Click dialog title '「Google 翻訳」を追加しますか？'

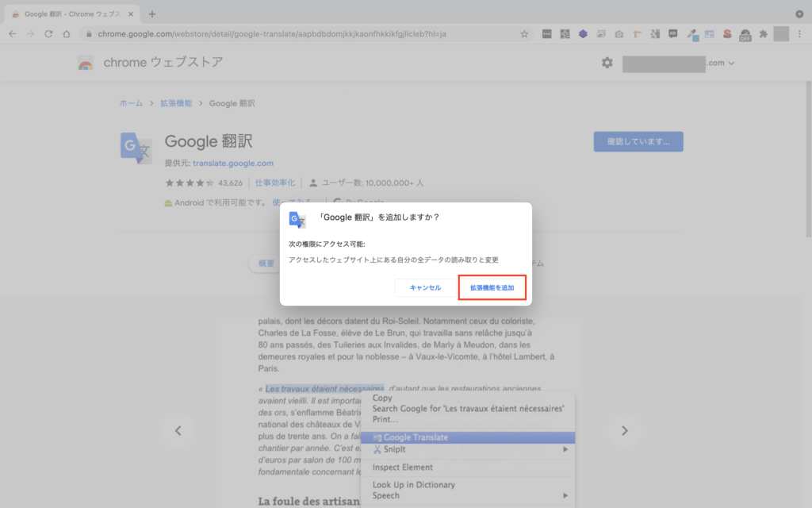(378, 217)
